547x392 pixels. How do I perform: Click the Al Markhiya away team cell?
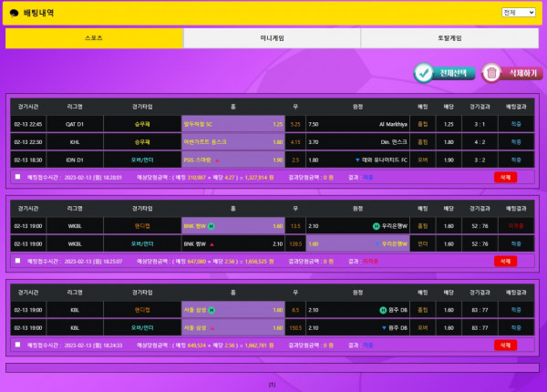[357, 124]
